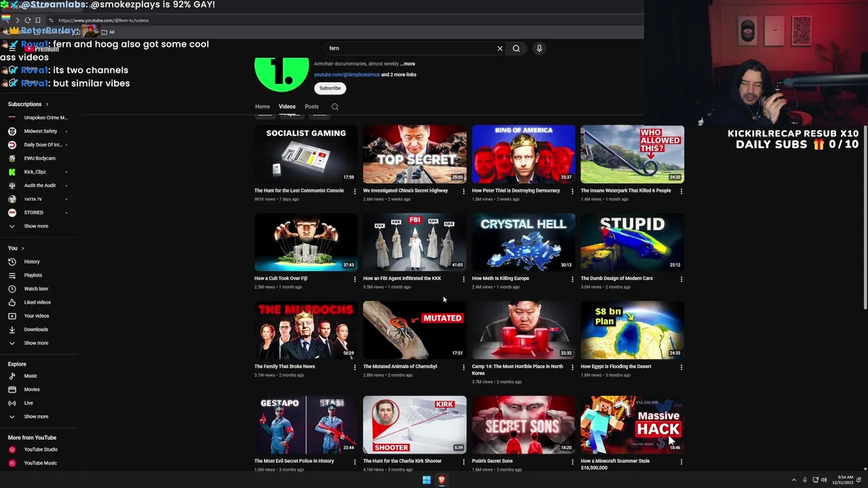
Task: Expand channel description with ...more
Action: (x=408, y=64)
